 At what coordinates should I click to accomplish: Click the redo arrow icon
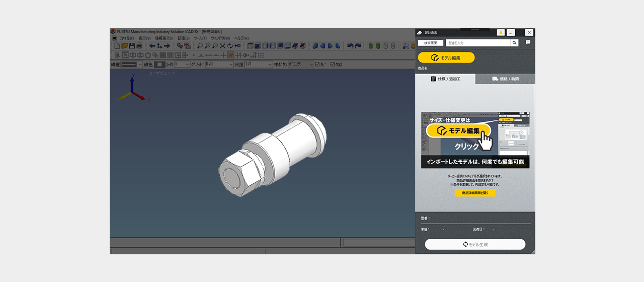(358, 46)
